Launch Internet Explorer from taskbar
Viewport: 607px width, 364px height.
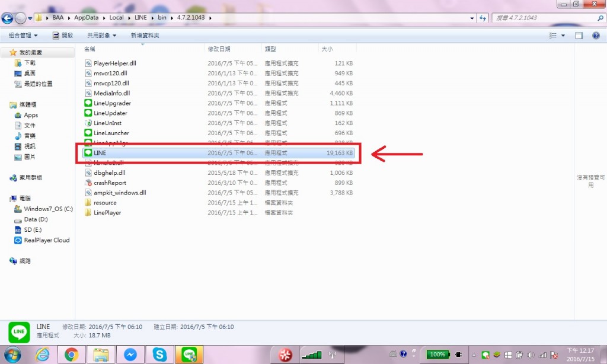point(42,355)
